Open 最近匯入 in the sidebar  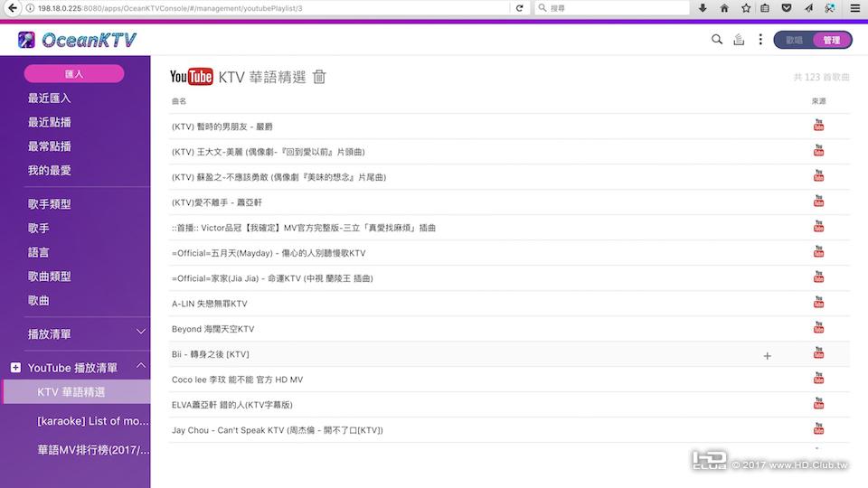49,98
